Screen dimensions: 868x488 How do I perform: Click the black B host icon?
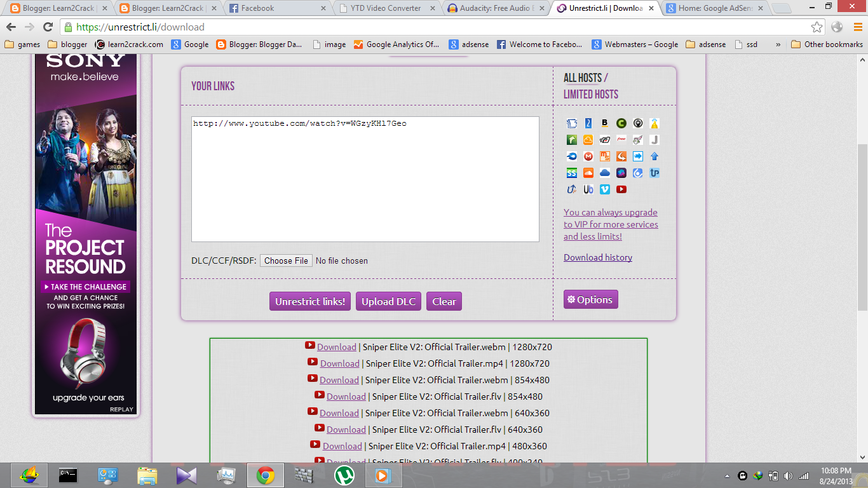coord(605,123)
